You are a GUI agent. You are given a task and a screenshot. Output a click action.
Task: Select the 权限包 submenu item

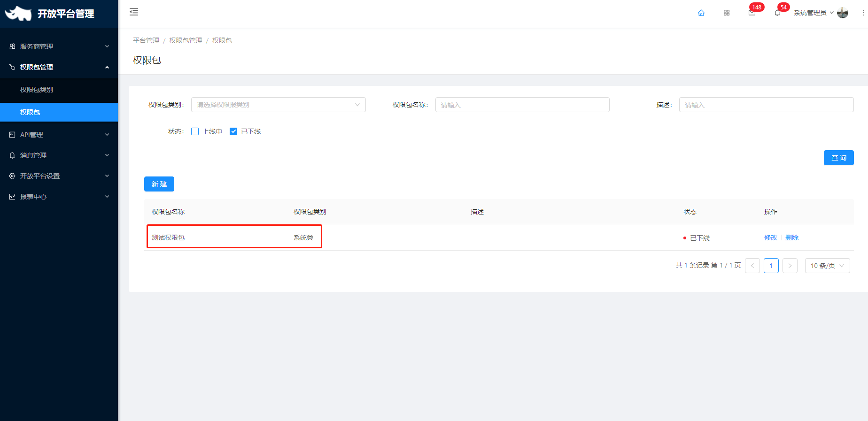click(59, 112)
